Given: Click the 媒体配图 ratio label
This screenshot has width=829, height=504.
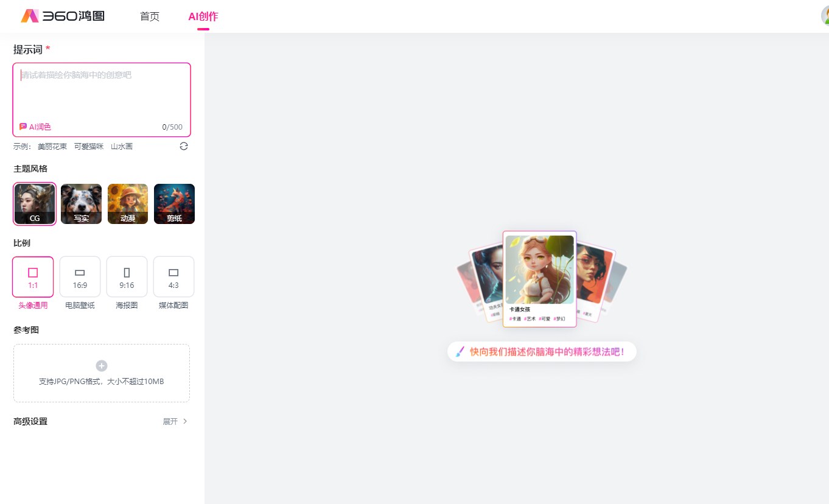Looking at the screenshot, I should point(173,306).
